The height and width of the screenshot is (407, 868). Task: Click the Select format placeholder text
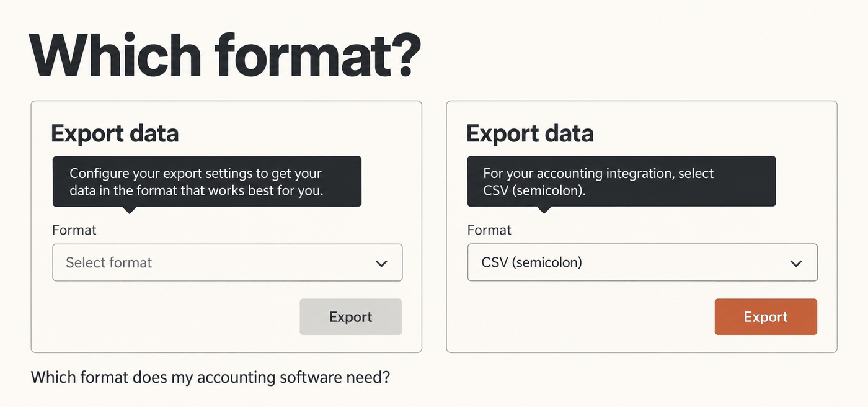109,262
